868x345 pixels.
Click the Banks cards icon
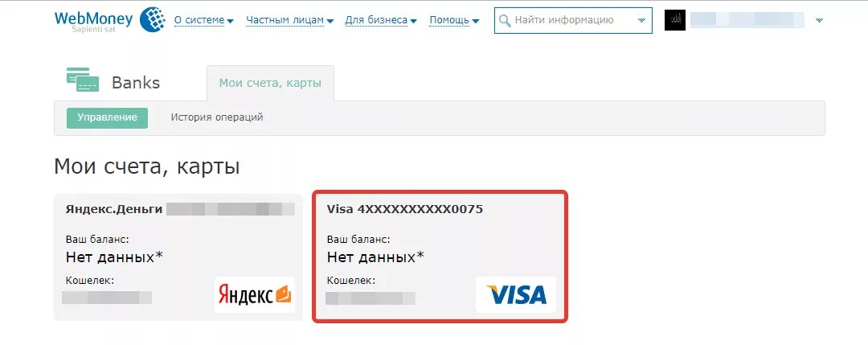coord(83,79)
